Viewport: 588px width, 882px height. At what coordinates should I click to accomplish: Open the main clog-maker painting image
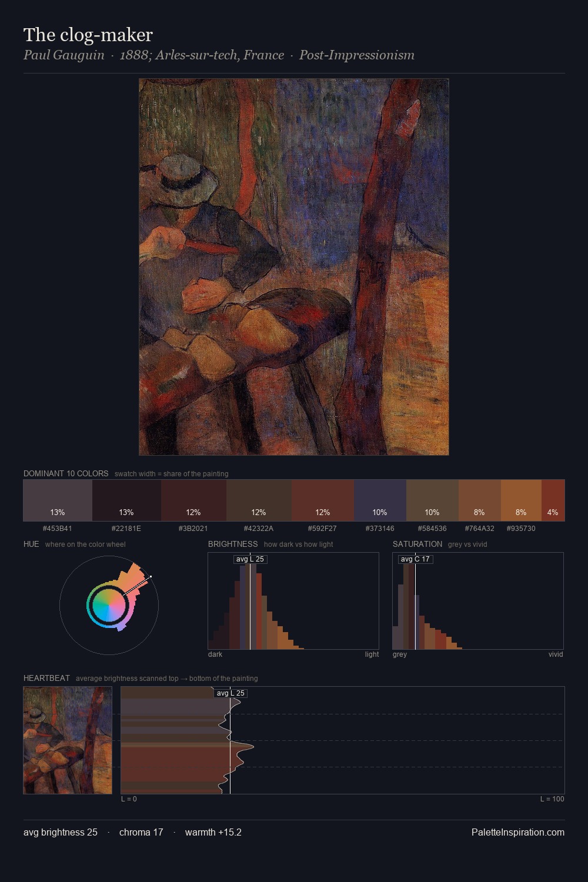click(294, 267)
